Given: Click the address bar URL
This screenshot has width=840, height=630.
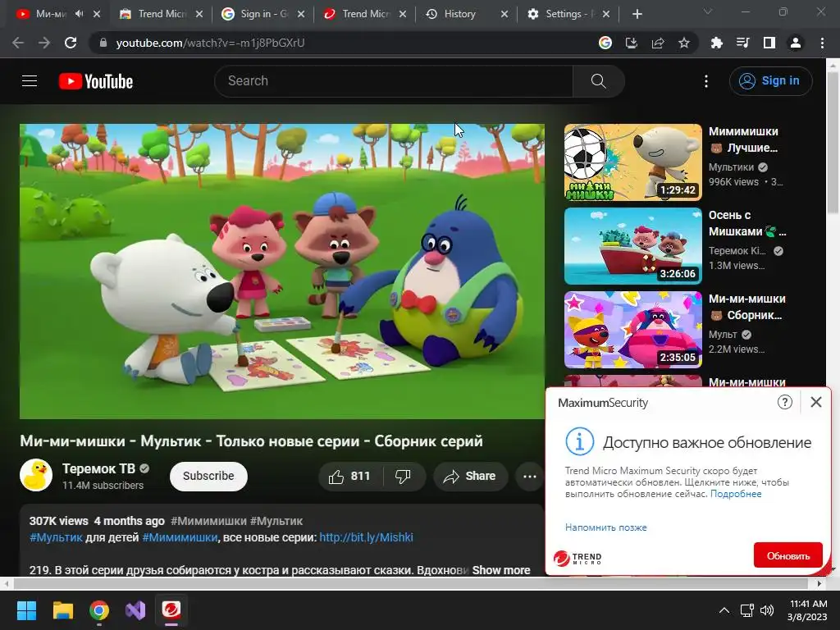Looking at the screenshot, I should tap(210, 43).
